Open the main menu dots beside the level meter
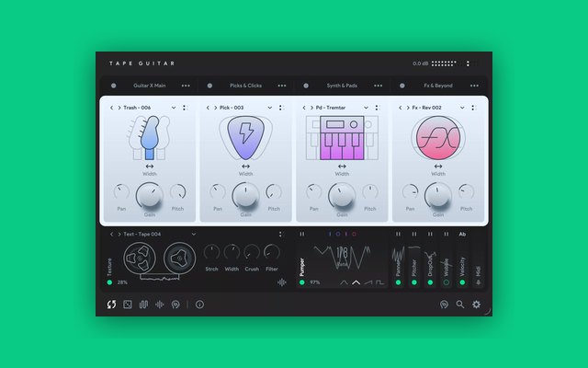 (x=468, y=63)
